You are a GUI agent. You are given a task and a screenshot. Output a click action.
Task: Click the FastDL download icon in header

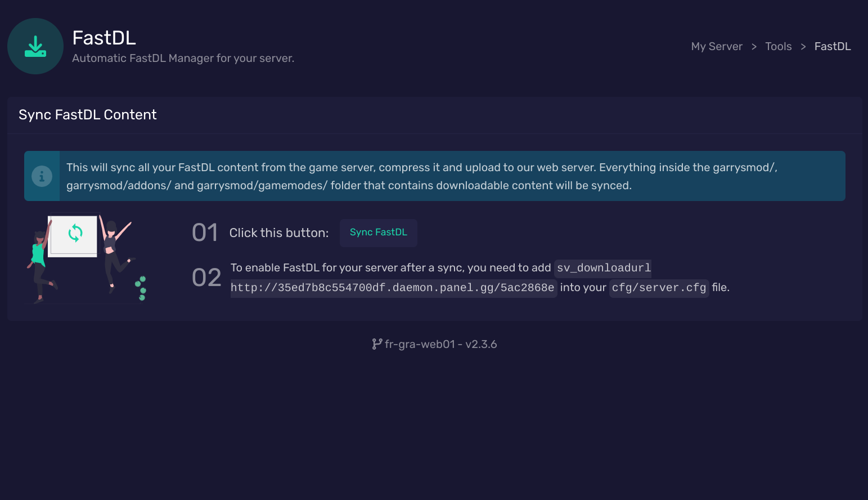(35, 46)
